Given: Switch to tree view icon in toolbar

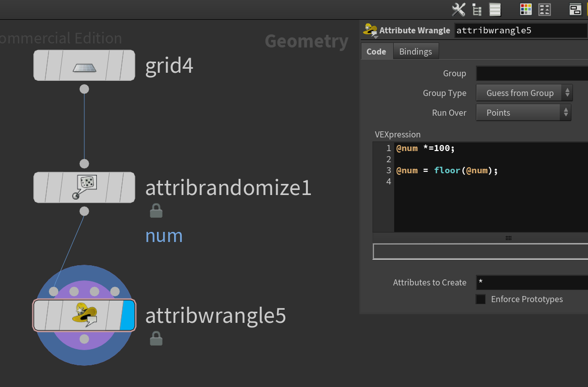Looking at the screenshot, I should (477, 10).
